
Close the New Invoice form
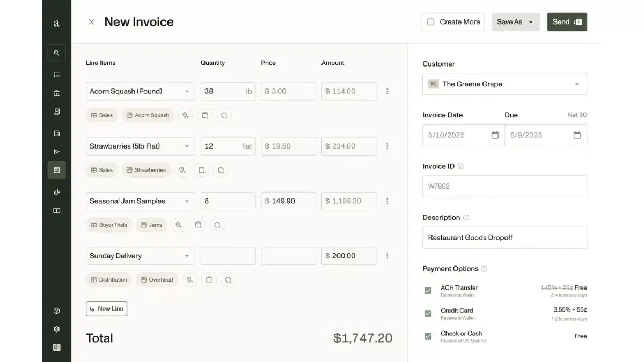pos(91,22)
